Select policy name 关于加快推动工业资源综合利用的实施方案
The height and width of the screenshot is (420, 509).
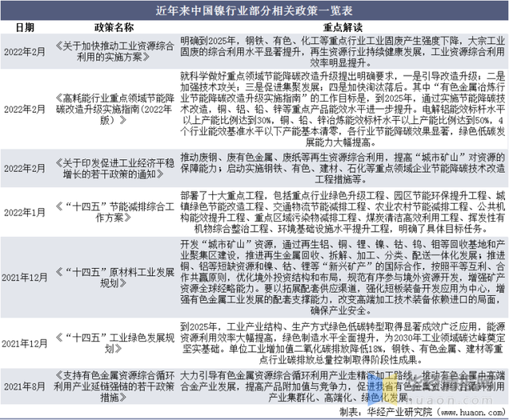click(x=114, y=52)
